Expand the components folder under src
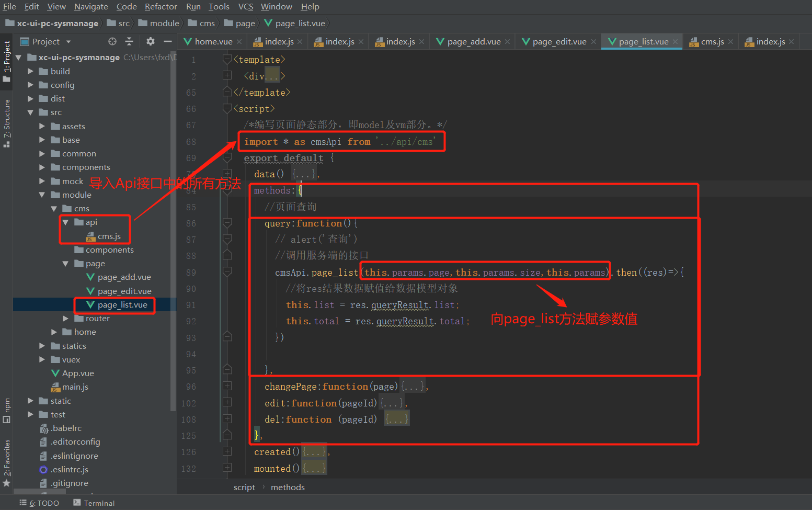 click(x=42, y=167)
